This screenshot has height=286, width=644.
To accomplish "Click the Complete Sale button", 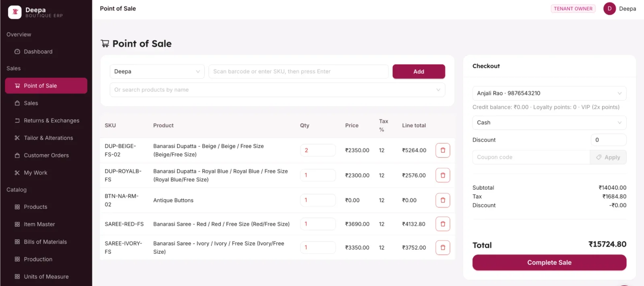I will pos(549,263).
